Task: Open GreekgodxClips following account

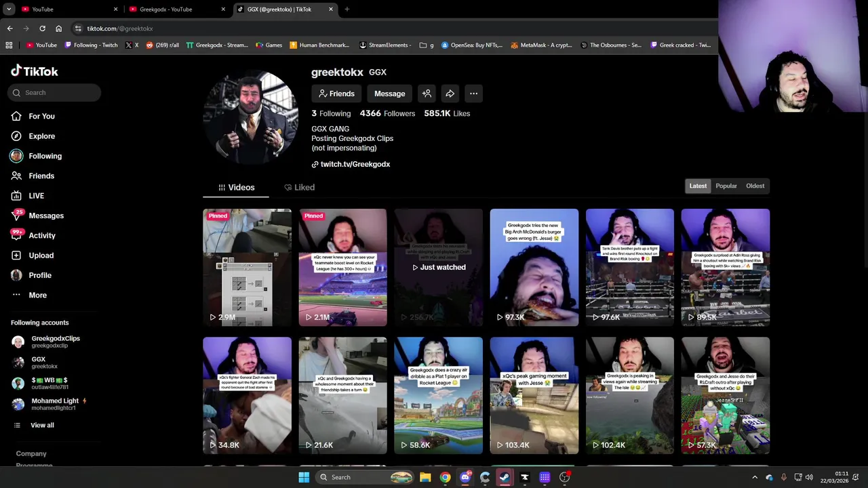Action: pos(46,342)
